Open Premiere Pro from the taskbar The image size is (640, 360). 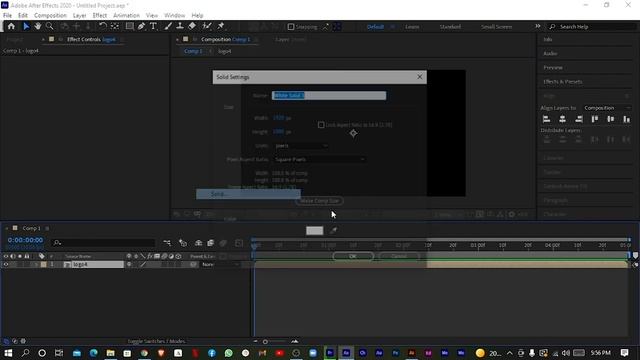(330, 353)
